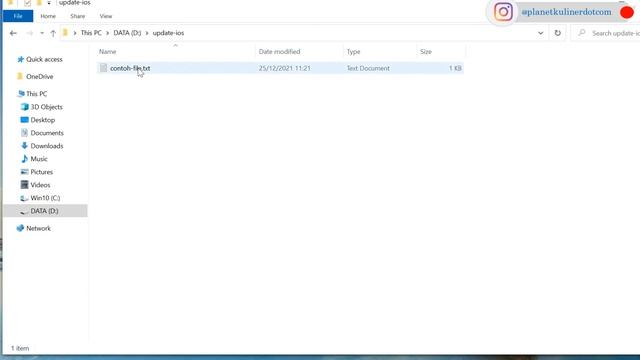Click the Downloads arrow icon
Viewport: 640px width, 360px height.
(24, 146)
